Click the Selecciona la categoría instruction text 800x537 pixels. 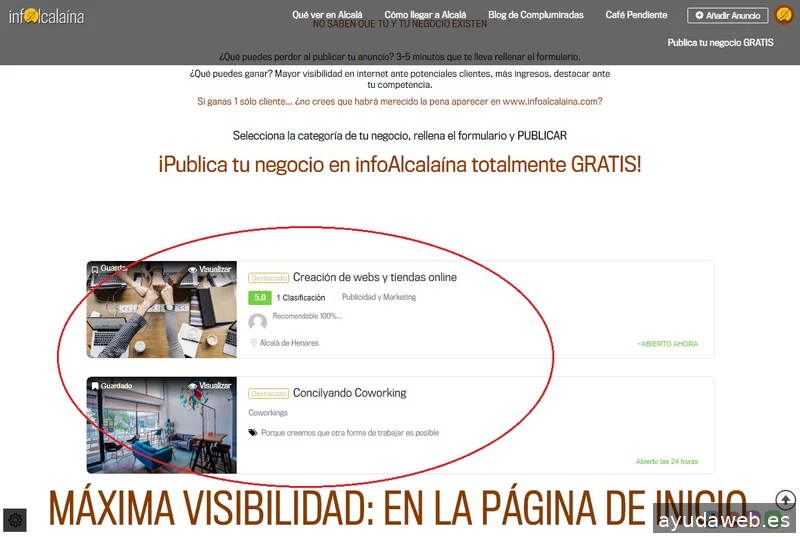tap(399, 136)
